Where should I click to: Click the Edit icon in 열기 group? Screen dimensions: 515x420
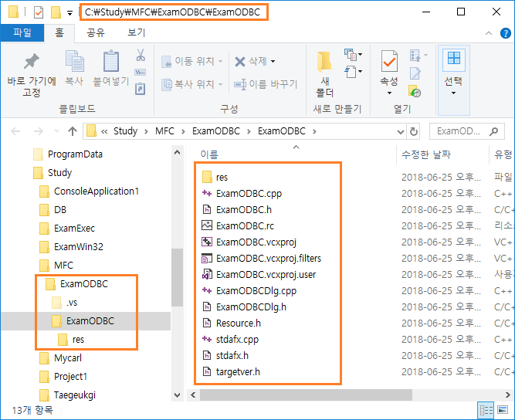coord(415,73)
